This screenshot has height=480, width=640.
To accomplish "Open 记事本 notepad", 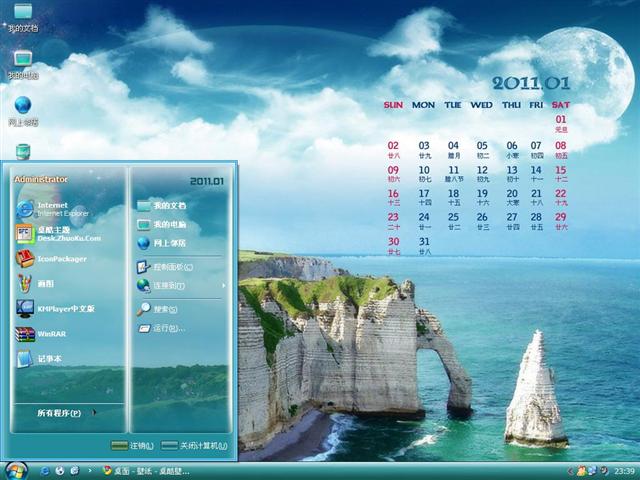I will (x=39, y=359).
